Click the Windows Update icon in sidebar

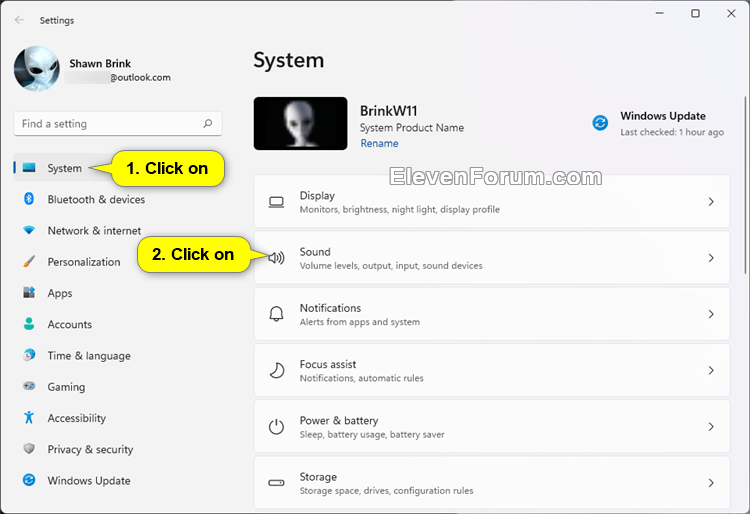29,480
